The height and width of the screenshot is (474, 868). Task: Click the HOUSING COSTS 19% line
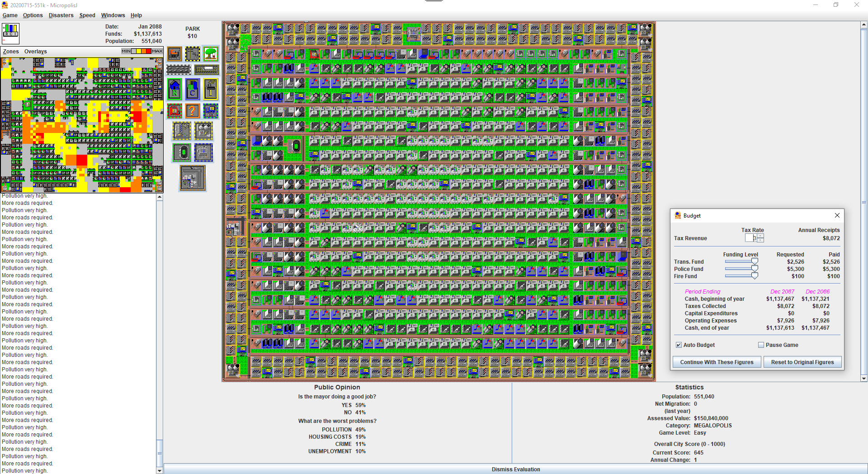337,437
